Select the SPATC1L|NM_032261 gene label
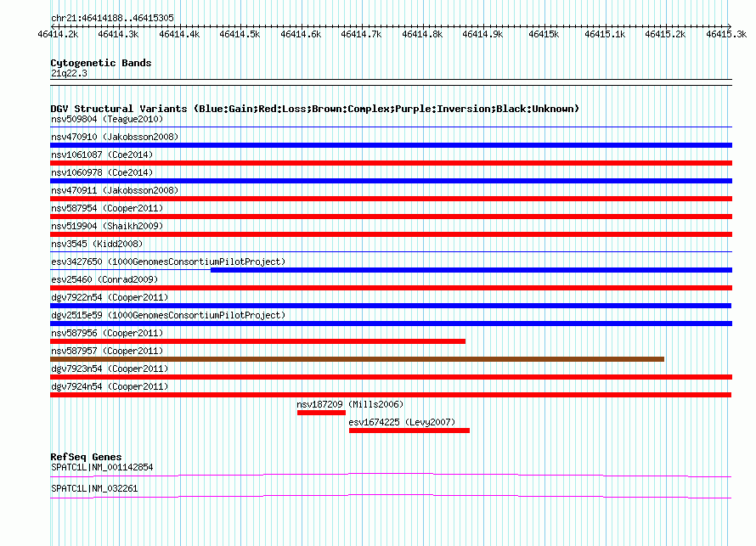756x546 pixels. click(94, 488)
